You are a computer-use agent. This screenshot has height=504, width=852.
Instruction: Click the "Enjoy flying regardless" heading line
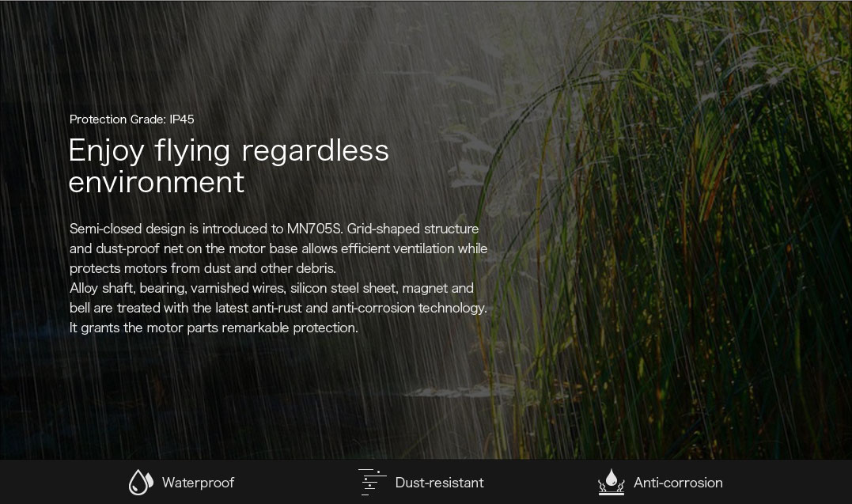click(229, 150)
